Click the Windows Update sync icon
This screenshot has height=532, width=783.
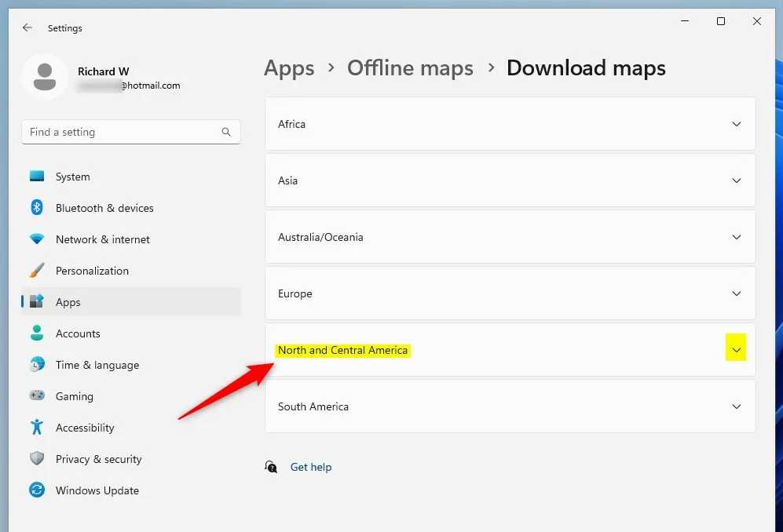tap(37, 490)
